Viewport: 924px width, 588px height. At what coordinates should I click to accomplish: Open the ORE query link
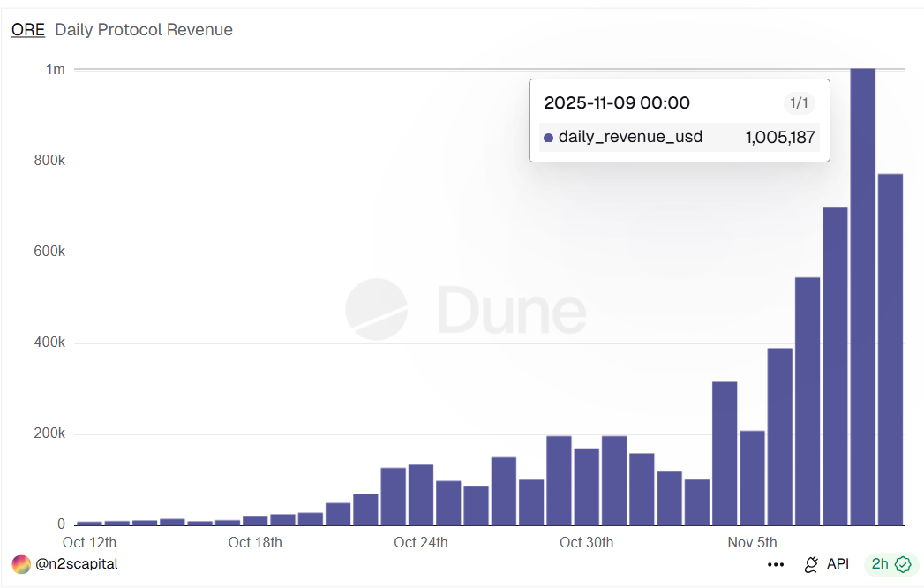[x=26, y=29]
